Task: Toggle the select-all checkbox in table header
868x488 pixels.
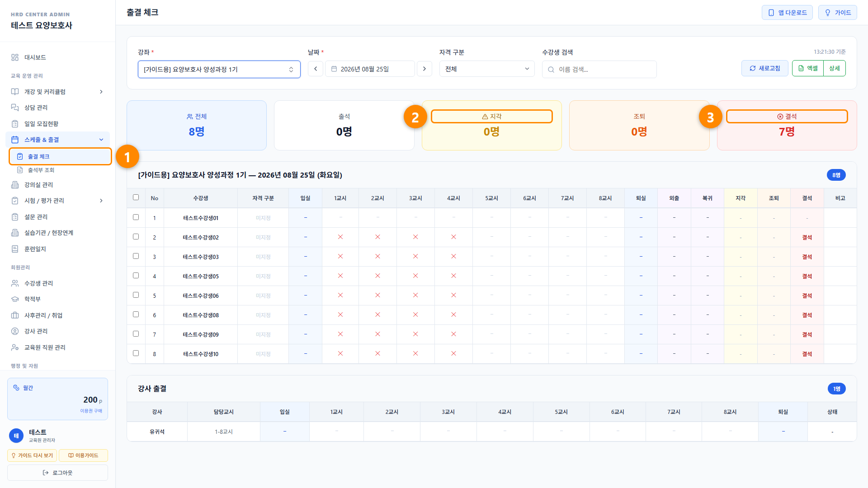Action: click(x=136, y=197)
